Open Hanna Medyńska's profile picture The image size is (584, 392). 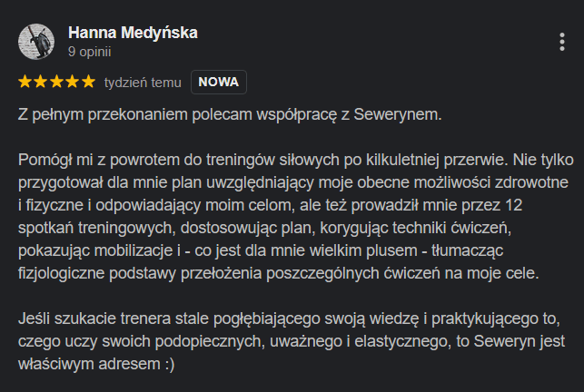click(x=36, y=42)
